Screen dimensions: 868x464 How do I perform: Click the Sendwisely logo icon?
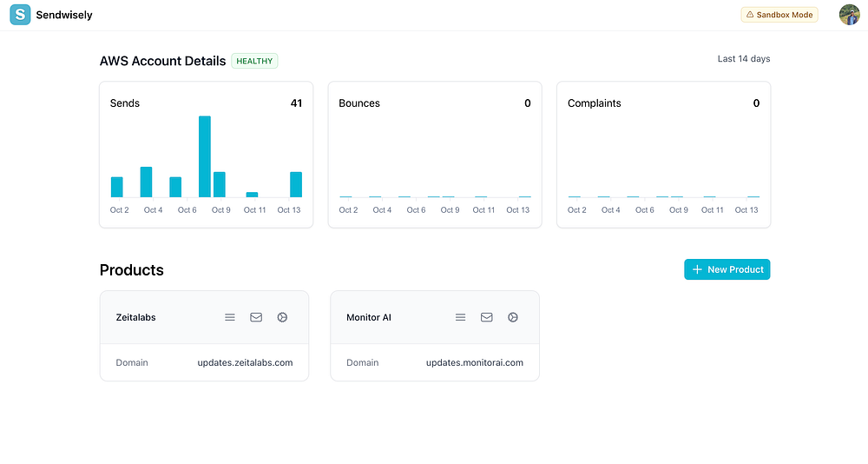point(20,15)
